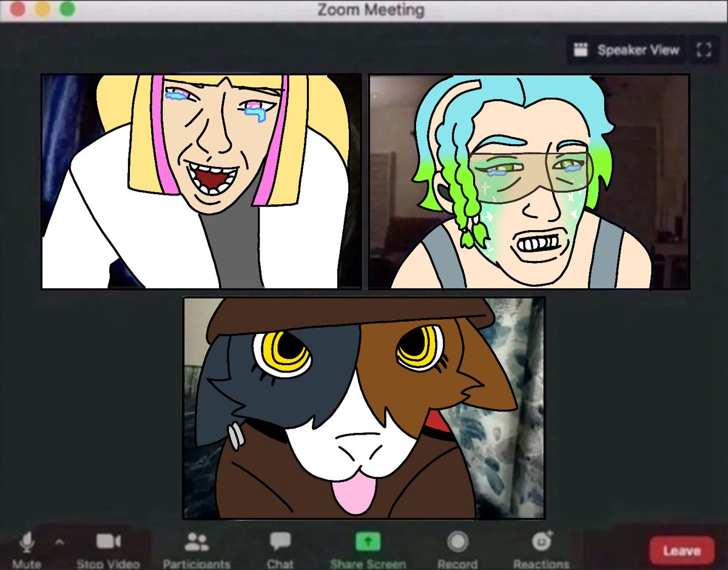Select the blue-haired participant's video tile
The height and width of the screenshot is (570, 728).
coord(530,182)
